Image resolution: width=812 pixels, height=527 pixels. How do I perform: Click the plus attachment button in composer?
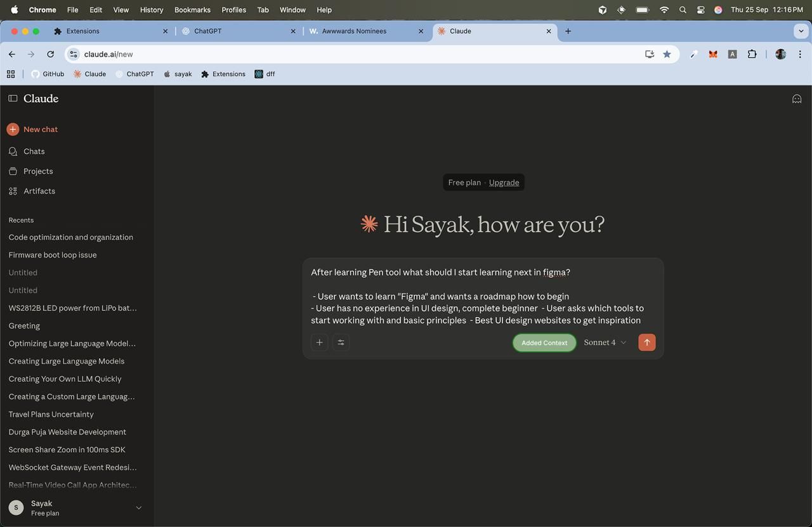320,342
